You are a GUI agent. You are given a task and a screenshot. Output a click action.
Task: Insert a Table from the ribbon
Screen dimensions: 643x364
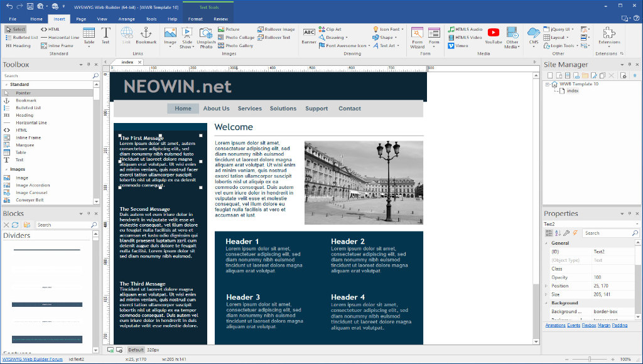[x=89, y=36]
